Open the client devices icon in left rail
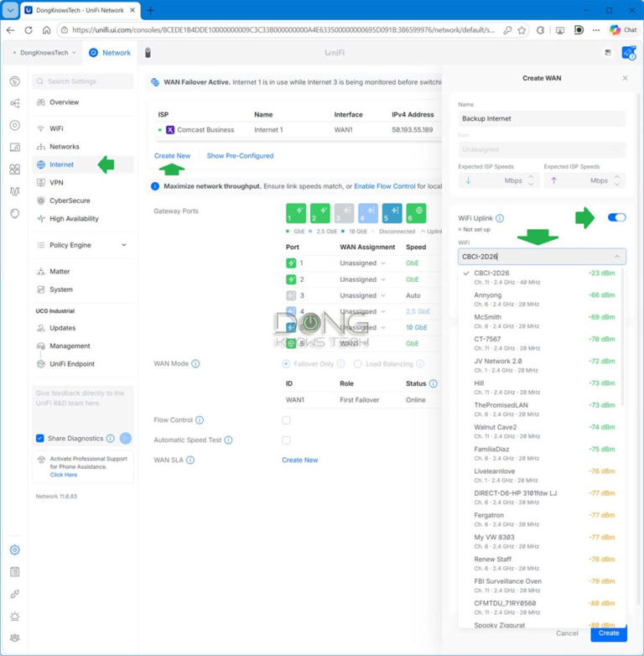Viewport: 644px width, 656px height. click(x=14, y=148)
